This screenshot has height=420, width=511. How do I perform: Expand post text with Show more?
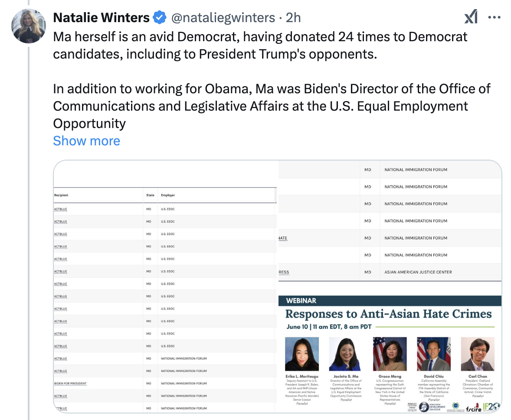(x=86, y=141)
